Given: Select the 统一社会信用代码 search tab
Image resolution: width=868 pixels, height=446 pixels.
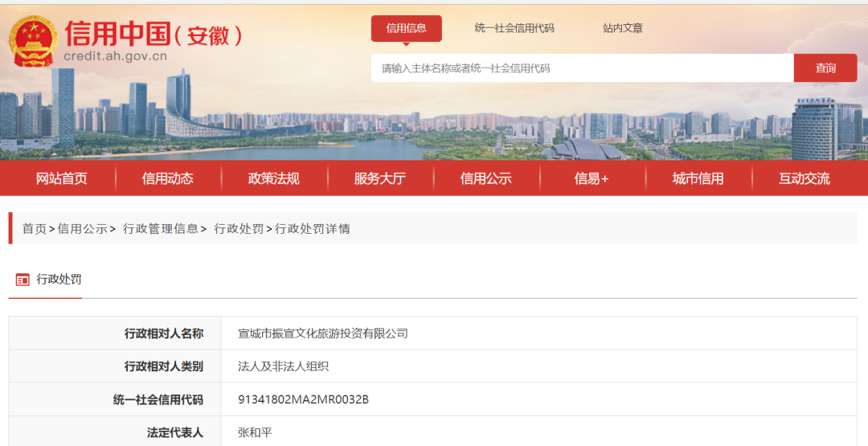Looking at the screenshot, I should click(x=514, y=28).
